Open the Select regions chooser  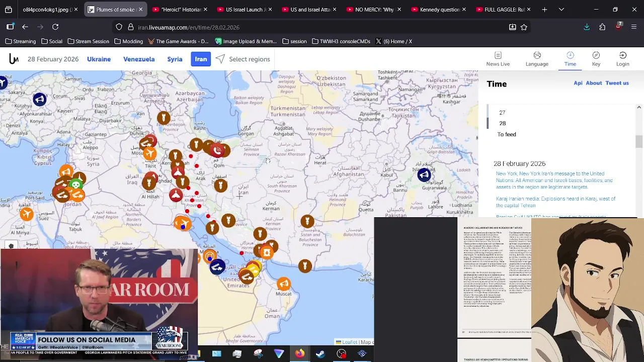(243, 59)
